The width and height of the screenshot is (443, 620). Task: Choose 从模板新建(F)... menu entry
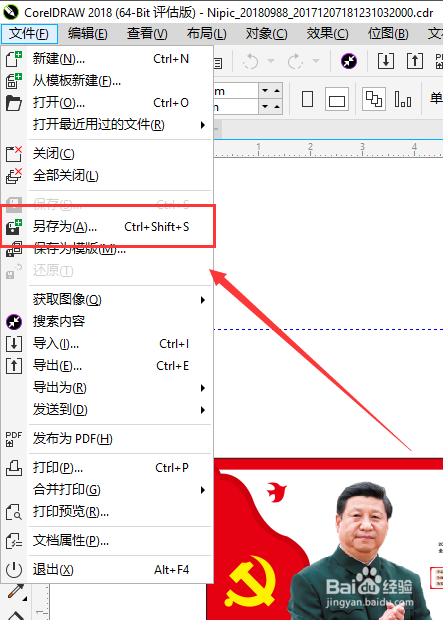click(107, 81)
